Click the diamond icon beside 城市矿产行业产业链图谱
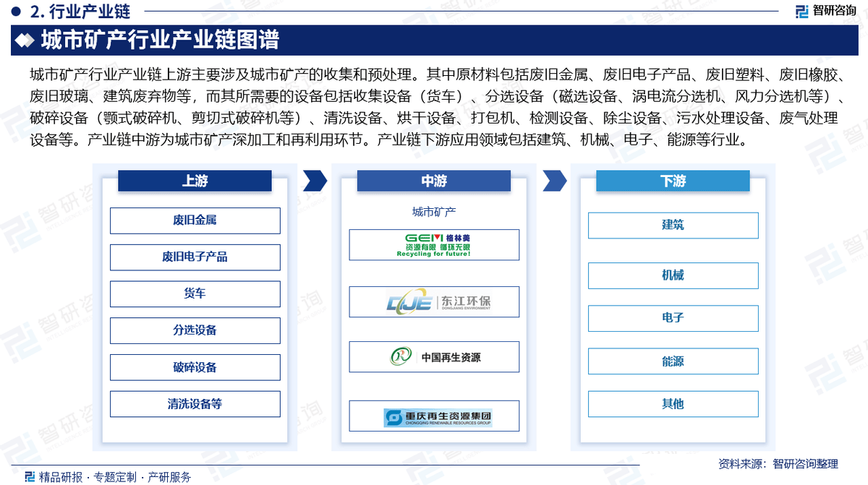This screenshot has width=868, height=485. [x=26, y=40]
